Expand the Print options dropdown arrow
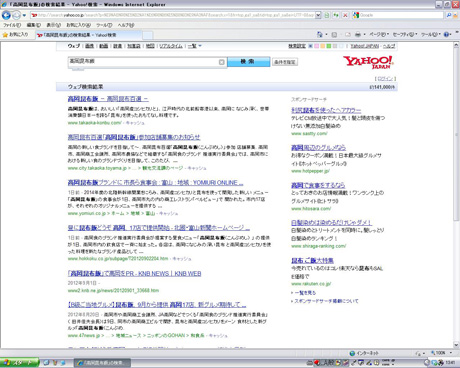The height and width of the screenshot is (368, 460). pyautogui.click(x=364, y=35)
